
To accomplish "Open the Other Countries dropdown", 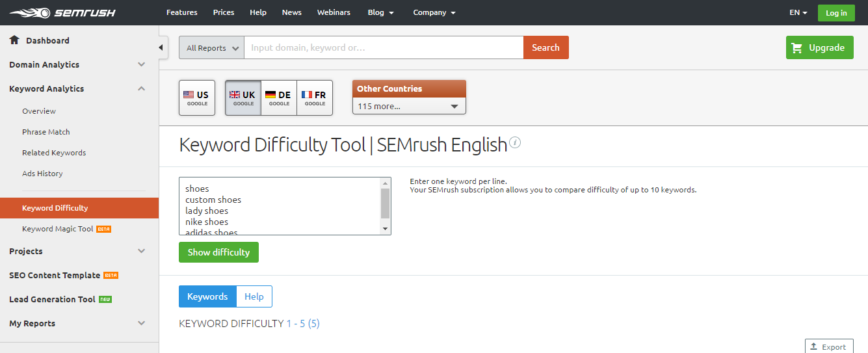I will pyautogui.click(x=409, y=106).
